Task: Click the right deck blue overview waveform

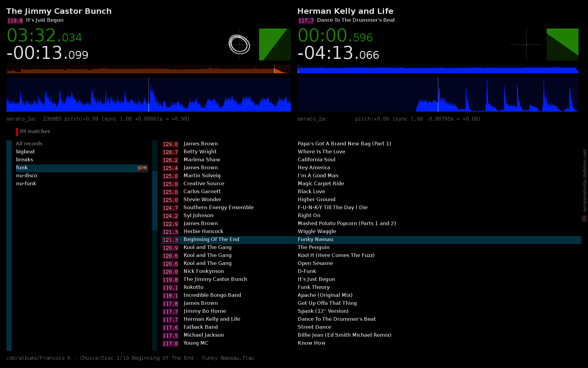Action: (x=438, y=69)
